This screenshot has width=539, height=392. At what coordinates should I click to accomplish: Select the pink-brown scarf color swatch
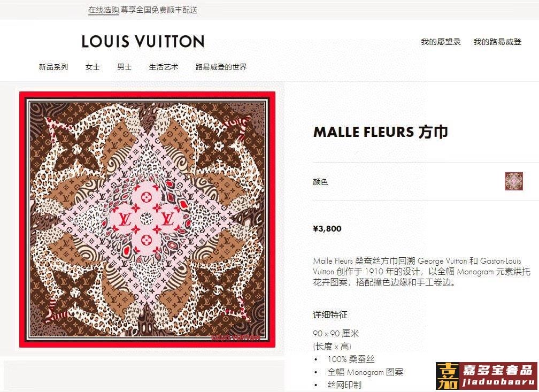pos(513,181)
